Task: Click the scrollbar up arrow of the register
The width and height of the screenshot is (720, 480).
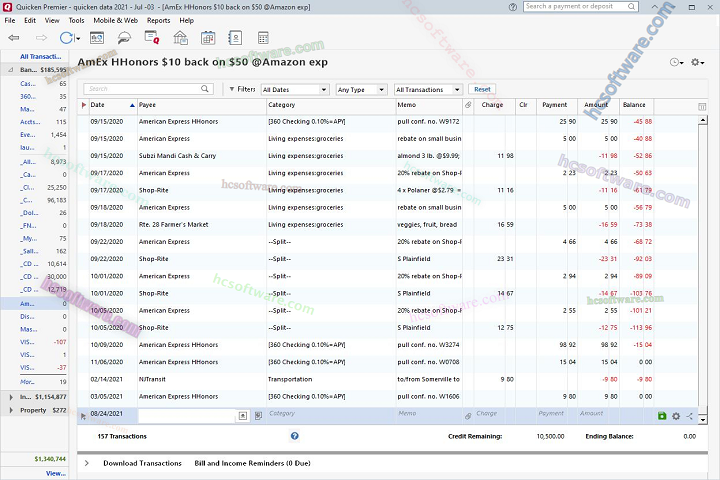Action: click(703, 120)
